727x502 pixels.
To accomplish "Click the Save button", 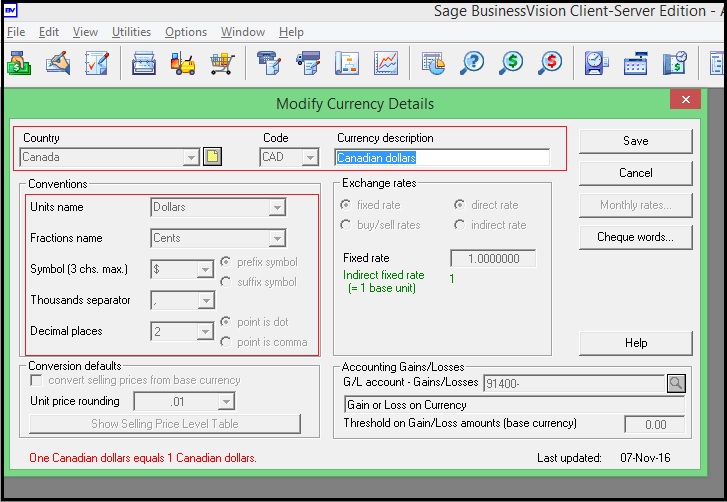I will [x=635, y=141].
